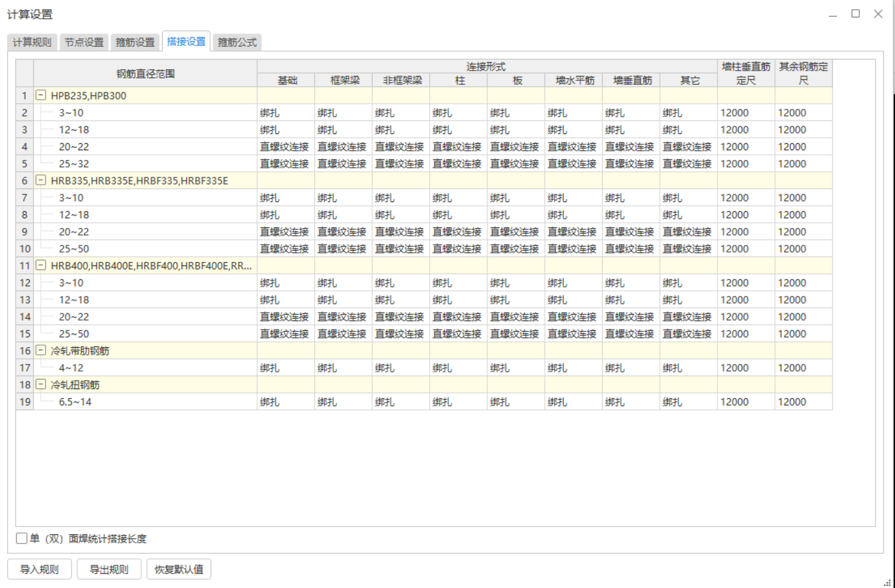Click 墙水平筋 cell 直螺纹连接 in row 9

point(574,232)
